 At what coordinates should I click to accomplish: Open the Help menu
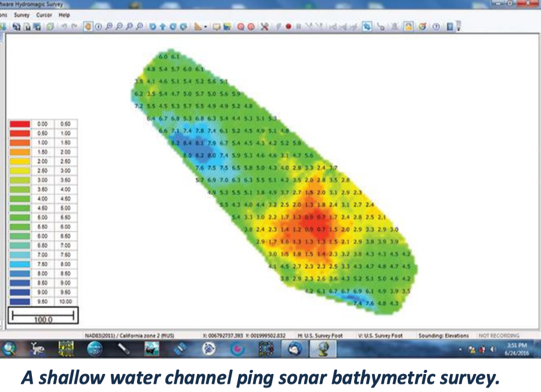coord(64,14)
